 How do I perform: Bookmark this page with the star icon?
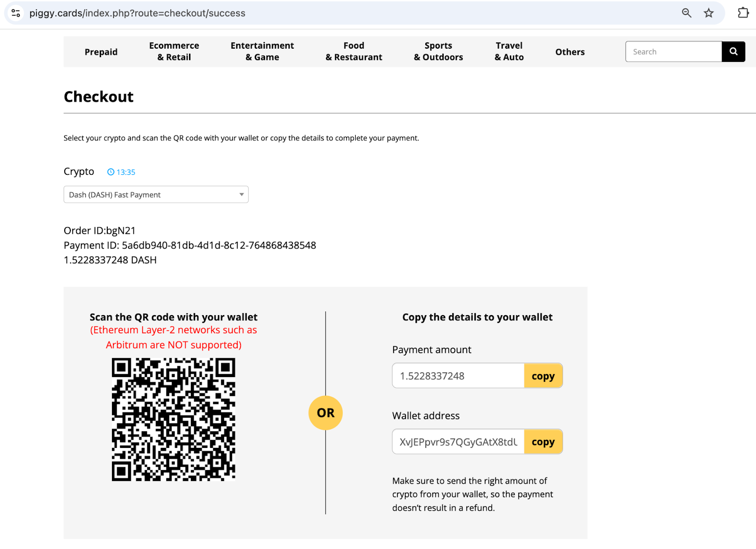709,13
